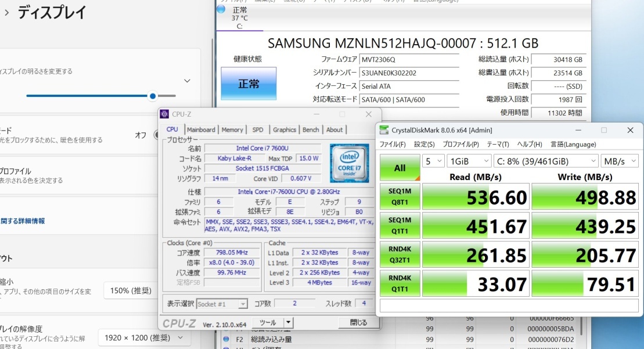Run the All benchmark test
The width and height of the screenshot is (644, 349).
coord(400,168)
